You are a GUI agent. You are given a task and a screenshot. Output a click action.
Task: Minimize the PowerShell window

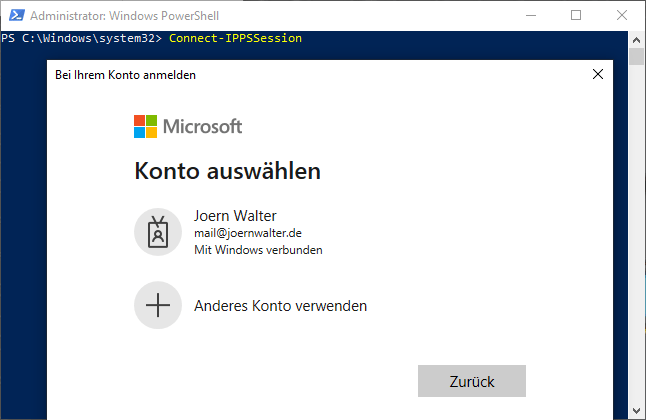point(530,15)
